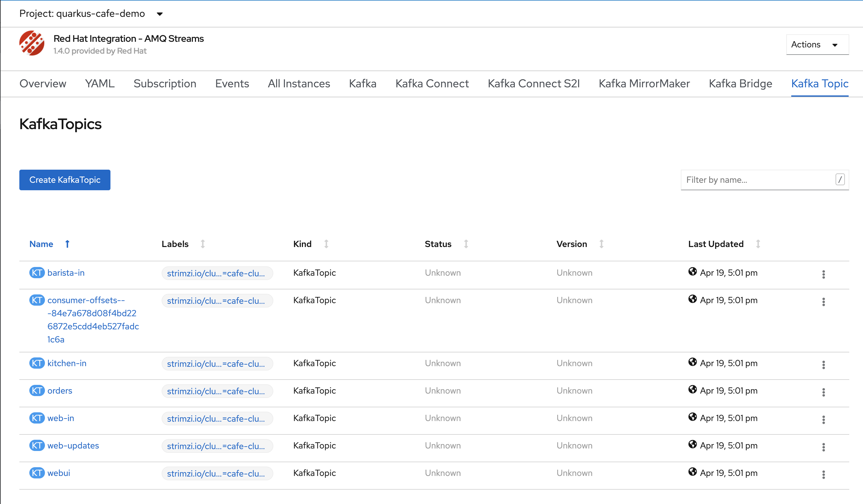Sort by Version column arrows

pos(601,244)
